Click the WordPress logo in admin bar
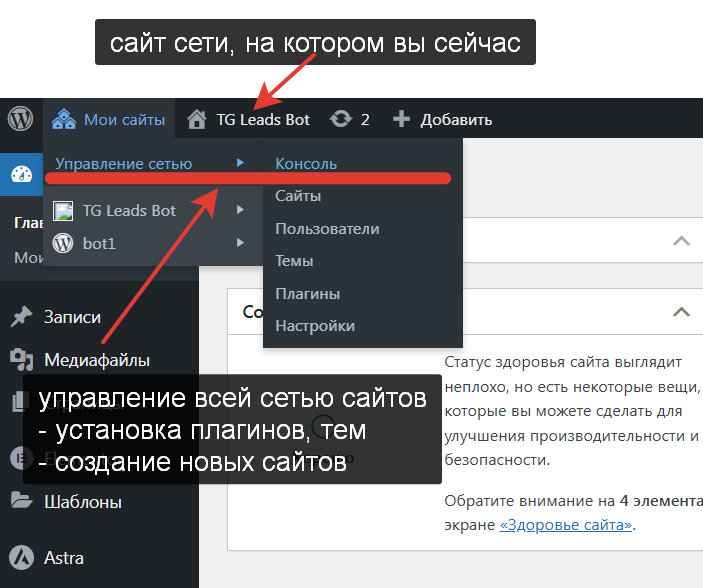Image resolution: width=703 pixels, height=588 pixels. click(20, 119)
